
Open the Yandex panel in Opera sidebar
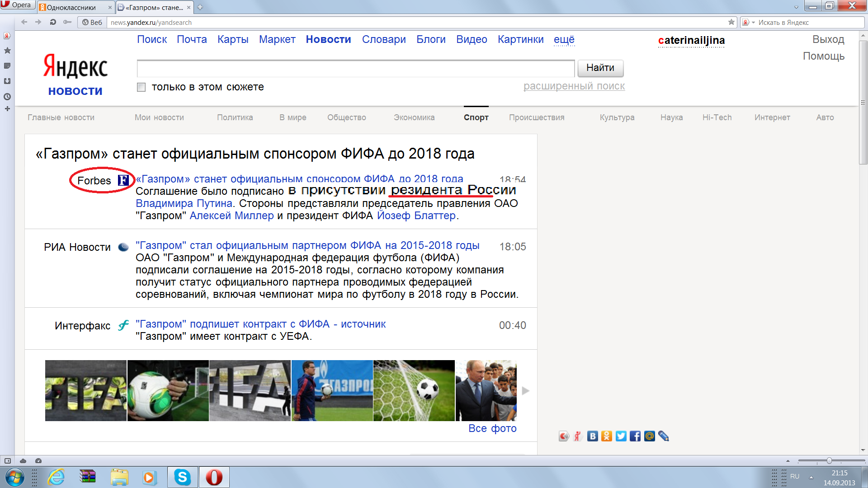coord(7,36)
